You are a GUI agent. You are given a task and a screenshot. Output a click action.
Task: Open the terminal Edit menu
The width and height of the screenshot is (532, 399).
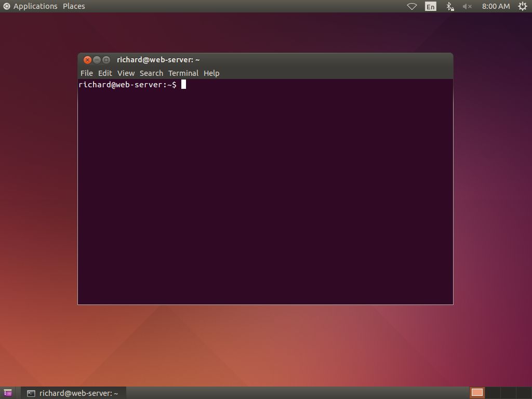(105, 73)
